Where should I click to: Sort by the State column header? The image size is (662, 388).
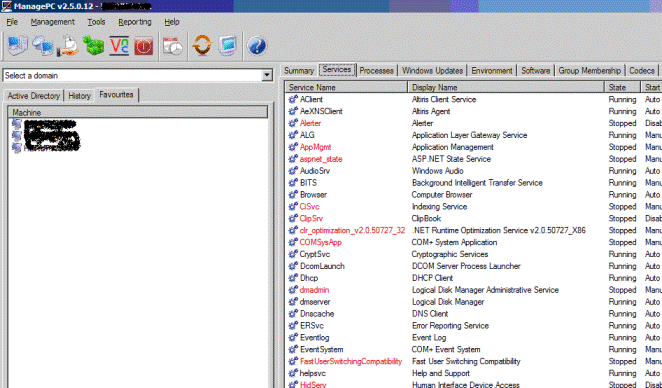pyautogui.click(x=623, y=87)
